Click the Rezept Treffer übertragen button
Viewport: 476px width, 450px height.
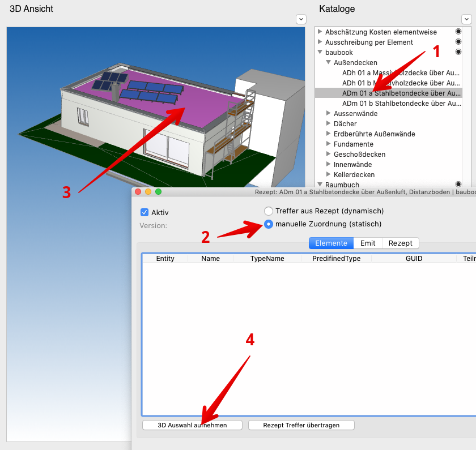(301, 425)
